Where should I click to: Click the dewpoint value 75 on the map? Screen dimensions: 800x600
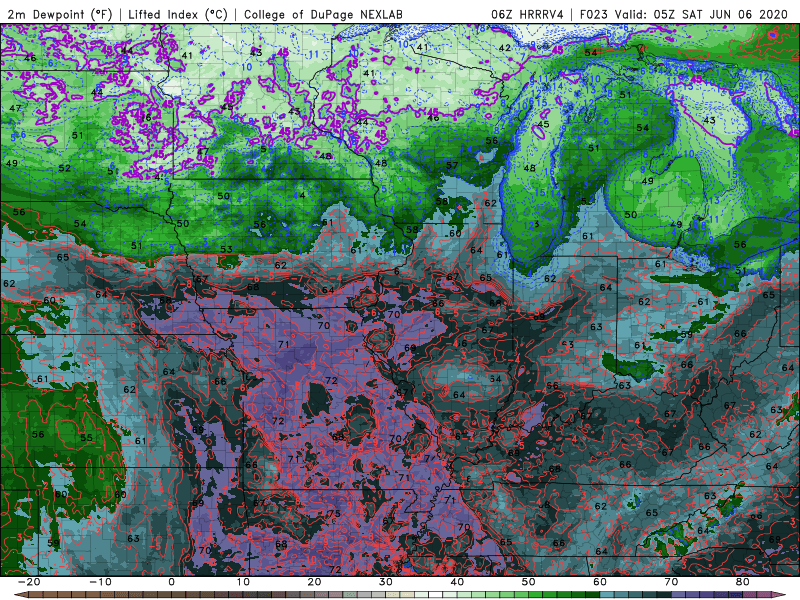point(334,514)
